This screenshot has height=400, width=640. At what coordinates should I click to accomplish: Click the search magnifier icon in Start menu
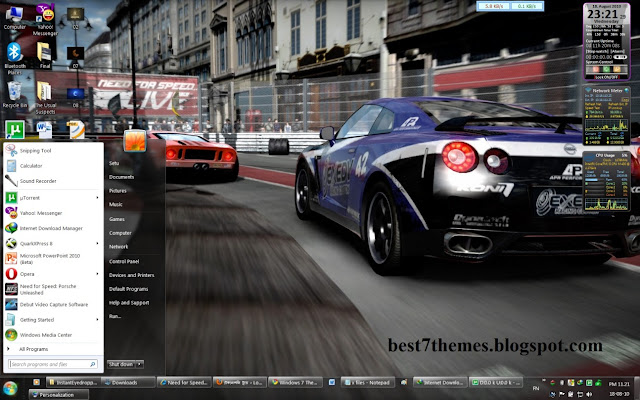93,364
